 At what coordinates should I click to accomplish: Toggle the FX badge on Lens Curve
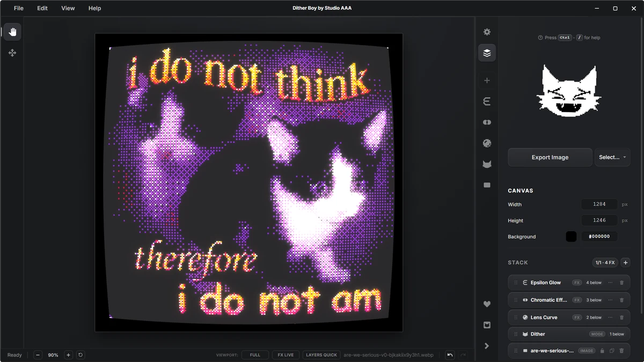[x=577, y=317]
